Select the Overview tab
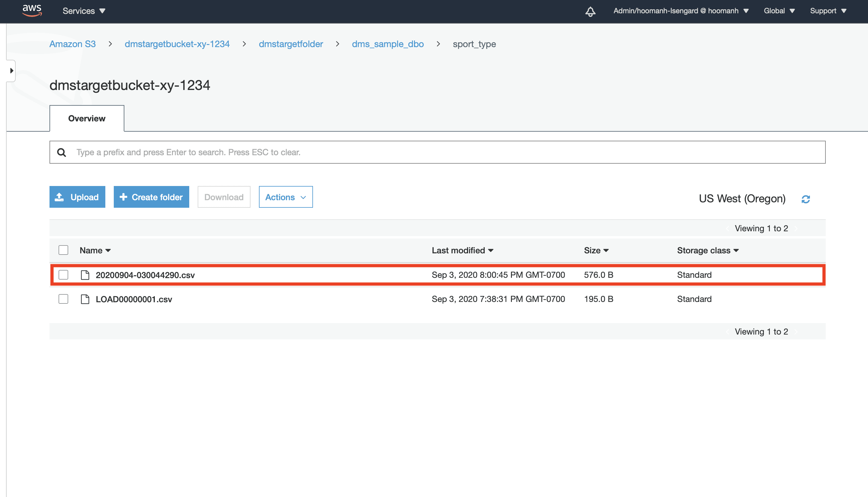Screen dimensions: 868x497 [x=87, y=118]
